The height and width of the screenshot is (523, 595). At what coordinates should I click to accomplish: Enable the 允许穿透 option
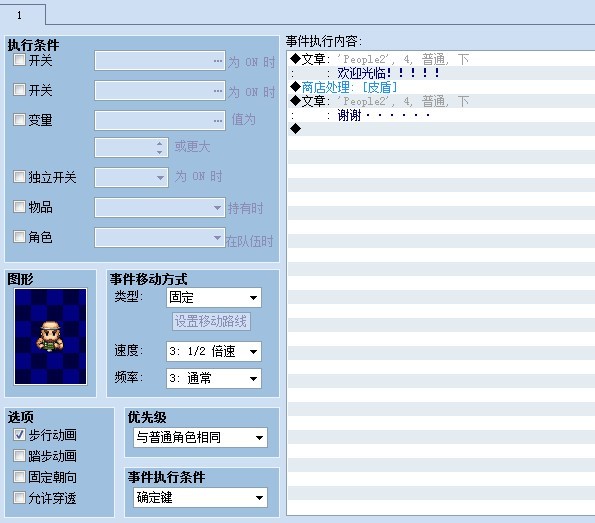point(19,497)
